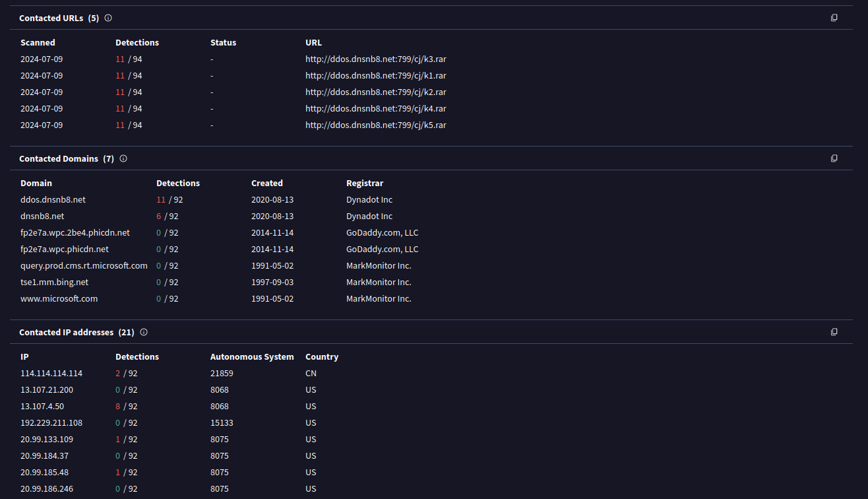Open ddos.dnsnb8.net in the domains table
The width and height of the screenshot is (868, 499).
tap(53, 200)
